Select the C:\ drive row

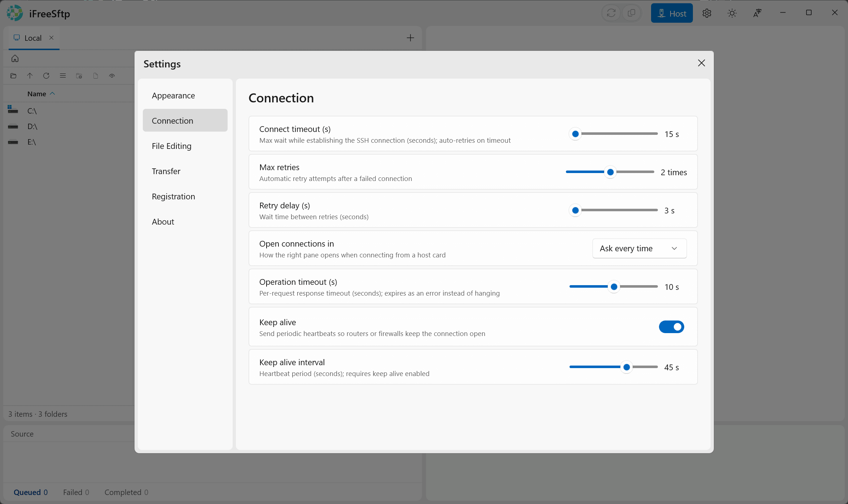[69, 111]
